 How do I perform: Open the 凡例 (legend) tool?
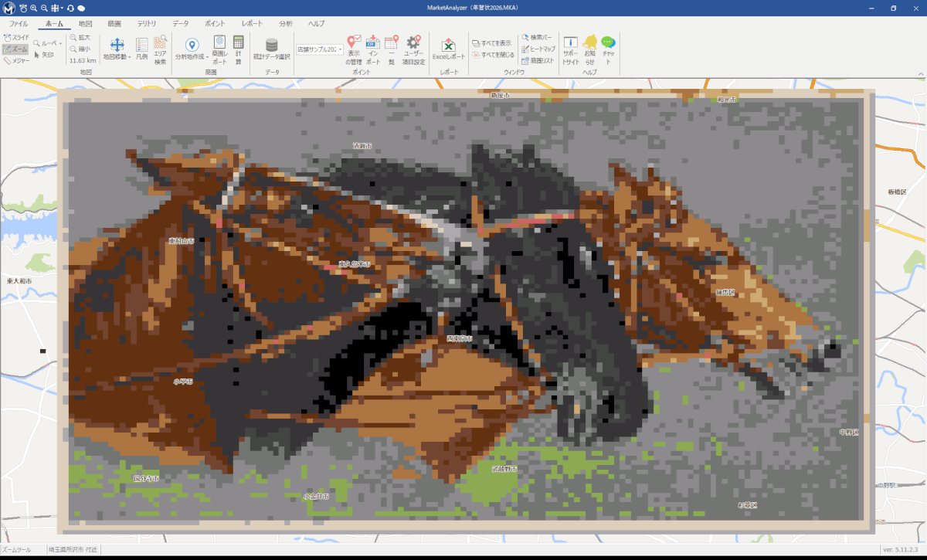141,49
